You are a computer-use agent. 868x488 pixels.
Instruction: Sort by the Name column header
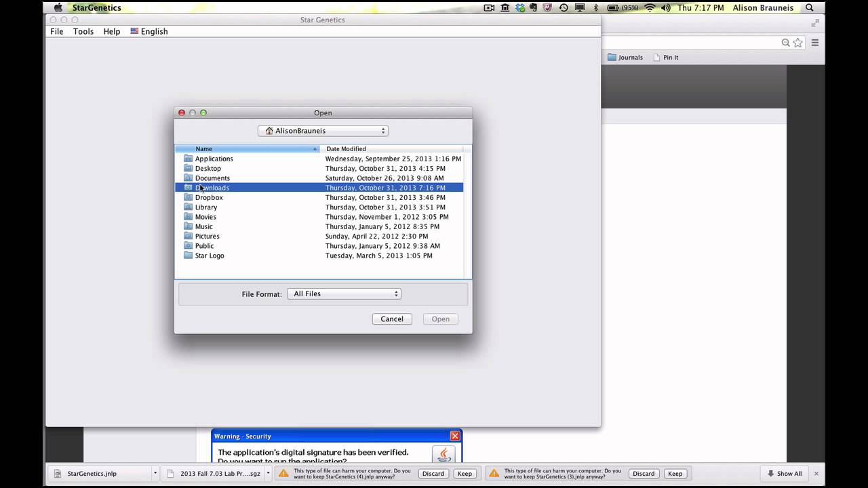(x=247, y=148)
